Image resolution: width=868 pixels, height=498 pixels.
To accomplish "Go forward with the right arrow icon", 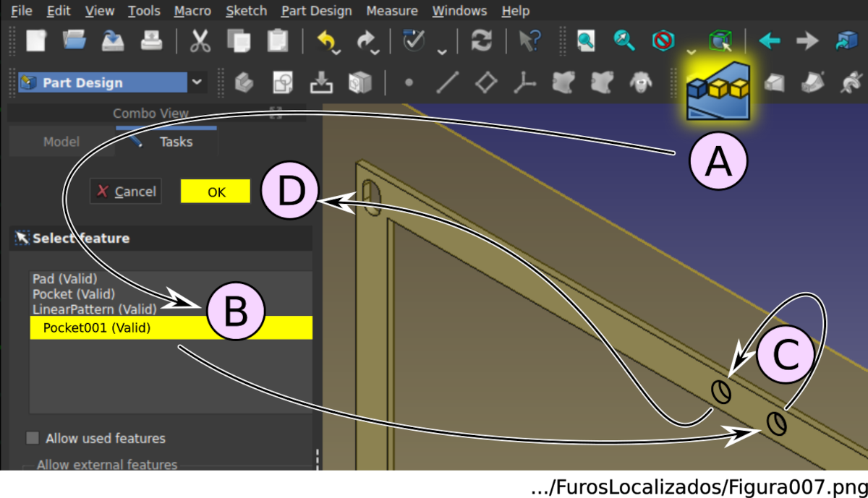I will pos(807,40).
